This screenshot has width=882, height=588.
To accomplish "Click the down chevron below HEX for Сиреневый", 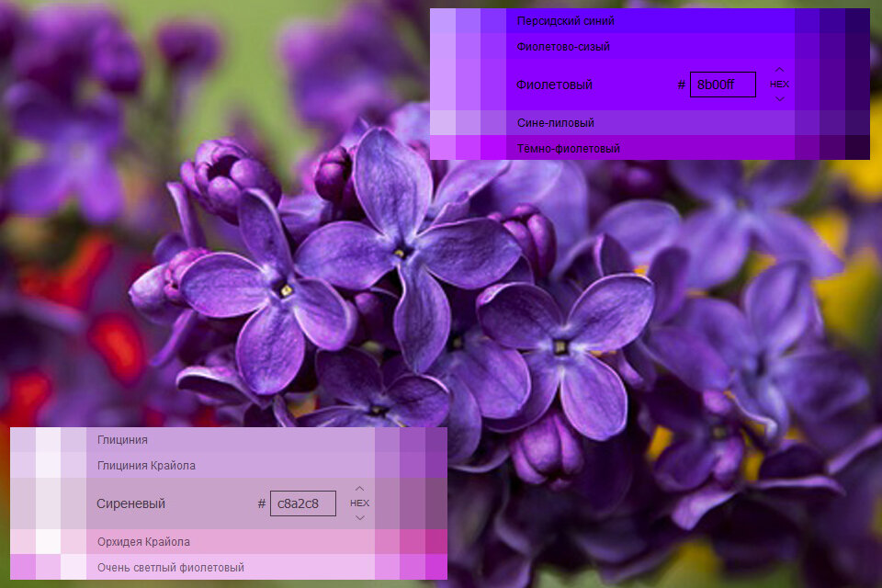I will [359, 517].
